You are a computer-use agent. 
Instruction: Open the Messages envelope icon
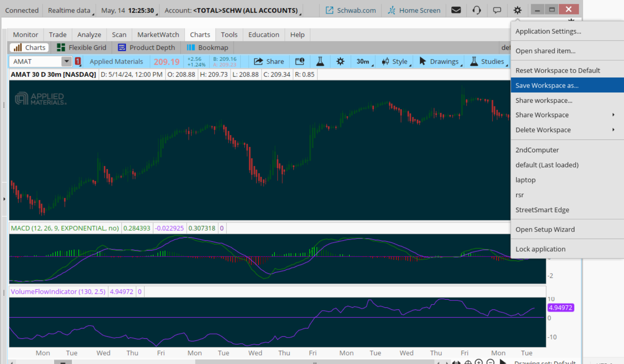pos(456,10)
